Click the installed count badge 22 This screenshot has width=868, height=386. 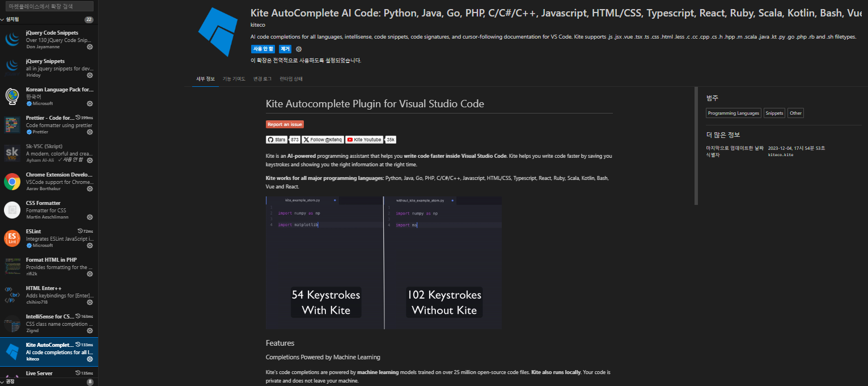pos(89,19)
